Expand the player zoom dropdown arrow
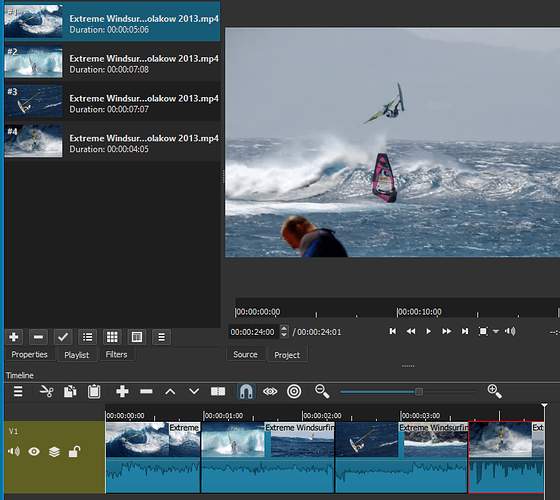Image resolution: width=560 pixels, height=500 pixels. [x=496, y=332]
